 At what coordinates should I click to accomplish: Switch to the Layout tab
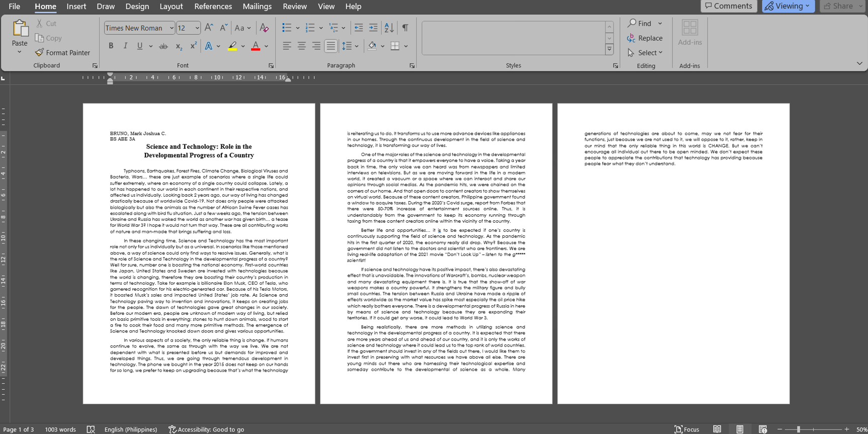point(171,6)
